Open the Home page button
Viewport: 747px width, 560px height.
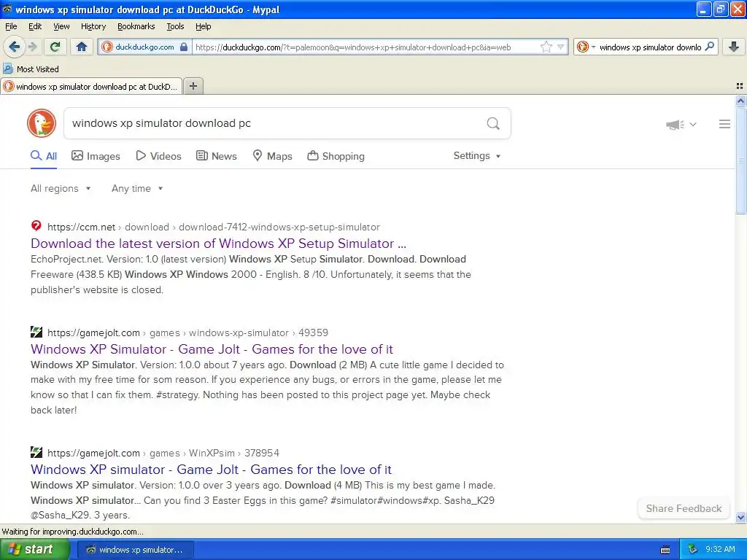[82, 47]
